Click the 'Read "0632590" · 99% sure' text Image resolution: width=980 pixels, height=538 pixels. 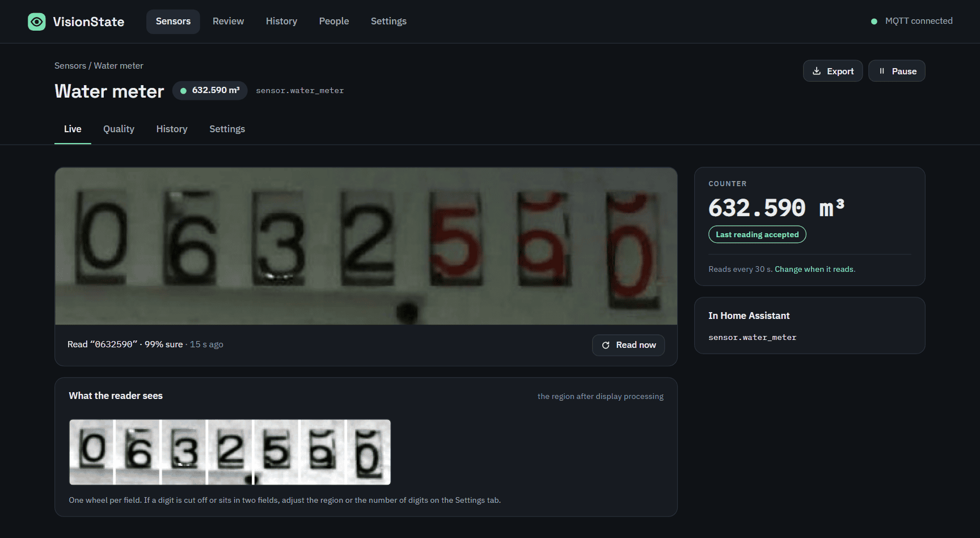point(125,344)
